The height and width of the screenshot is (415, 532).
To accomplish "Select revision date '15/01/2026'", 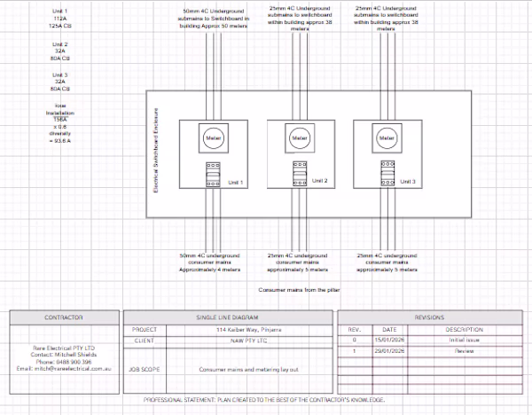I will coord(389,340).
